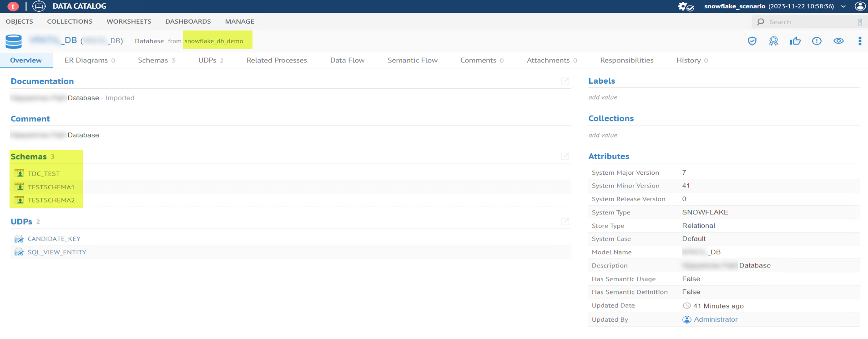The height and width of the screenshot is (339, 868).
Task: Click the thumbs-up like icon
Action: (795, 41)
